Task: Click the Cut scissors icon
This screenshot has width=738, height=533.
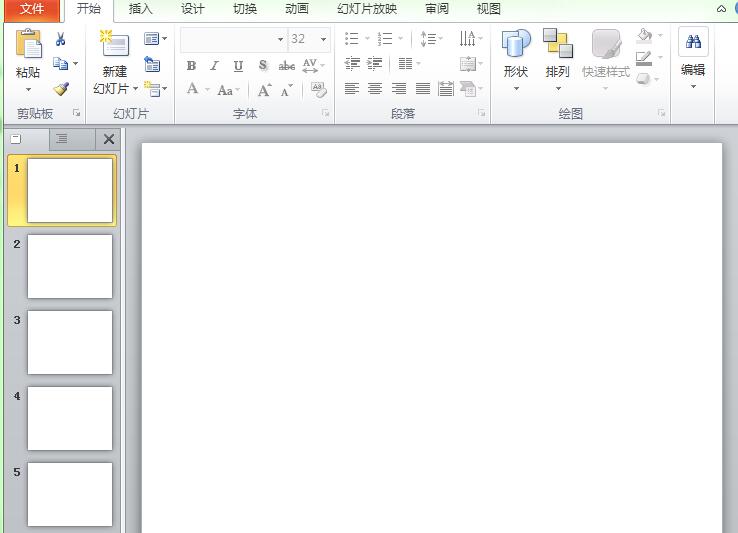Action: coord(61,39)
